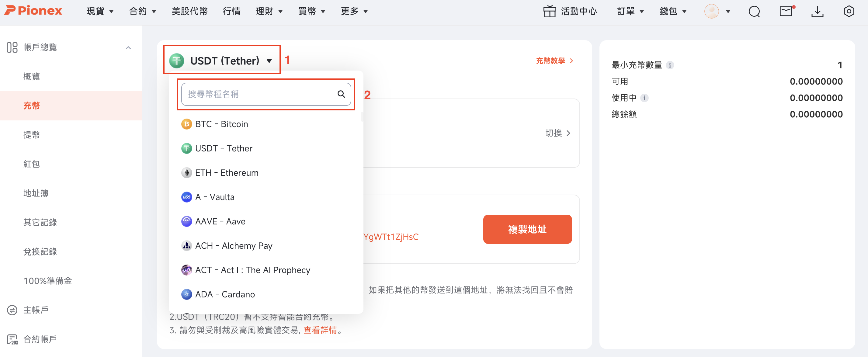Viewport: 868px width, 357px height.
Task: Click the Cardano coin icon in list
Action: [186, 294]
